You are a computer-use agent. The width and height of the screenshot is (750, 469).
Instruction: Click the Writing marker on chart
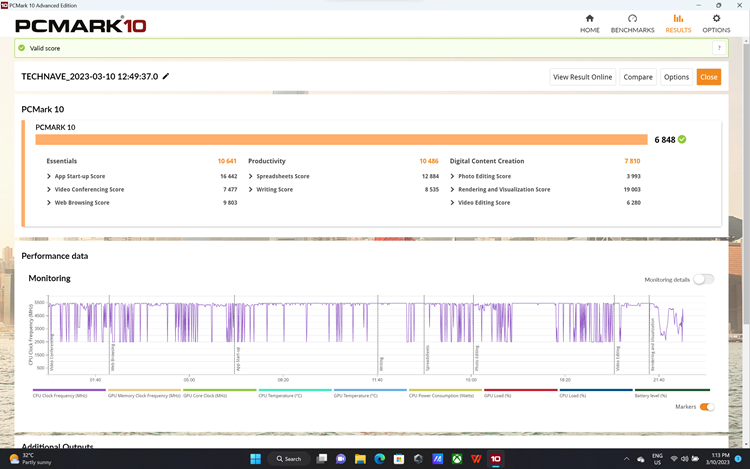click(x=381, y=364)
